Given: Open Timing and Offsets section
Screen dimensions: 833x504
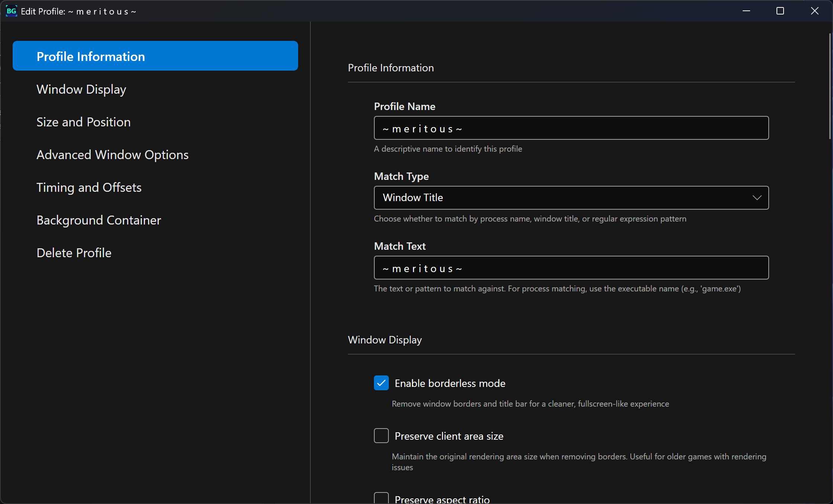Looking at the screenshot, I should click(x=89, y=187).
